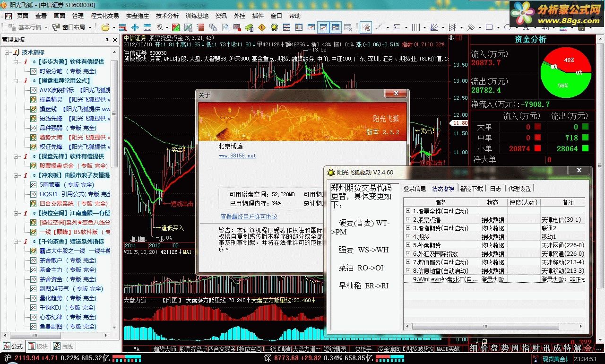The height and width of the screenshot is (364, 605).
Task: Open the 程式化交易 menu
Action: point(105,16)
